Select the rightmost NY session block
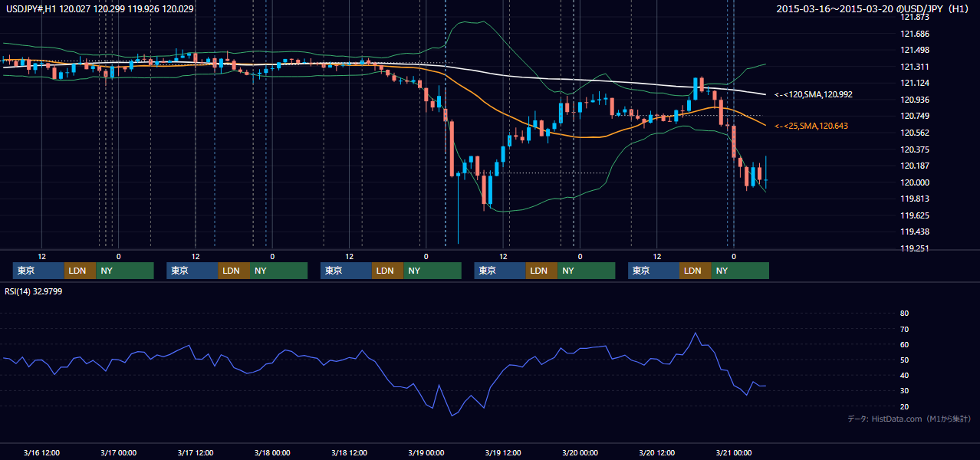 [x=739, y=271]
